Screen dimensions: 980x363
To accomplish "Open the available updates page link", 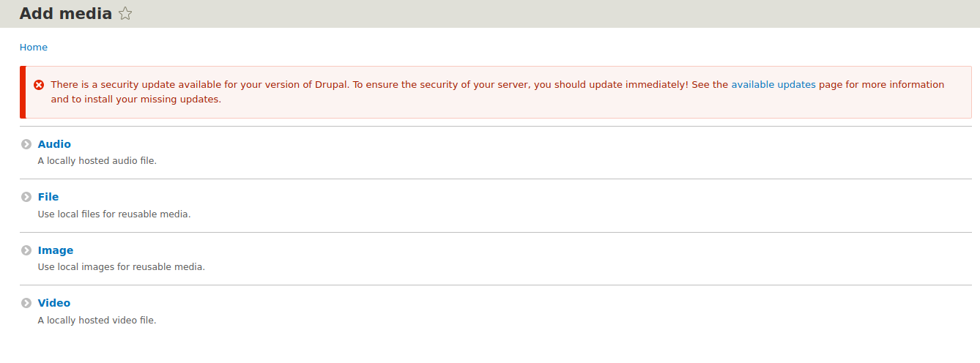I will click(x=773, y=84).
